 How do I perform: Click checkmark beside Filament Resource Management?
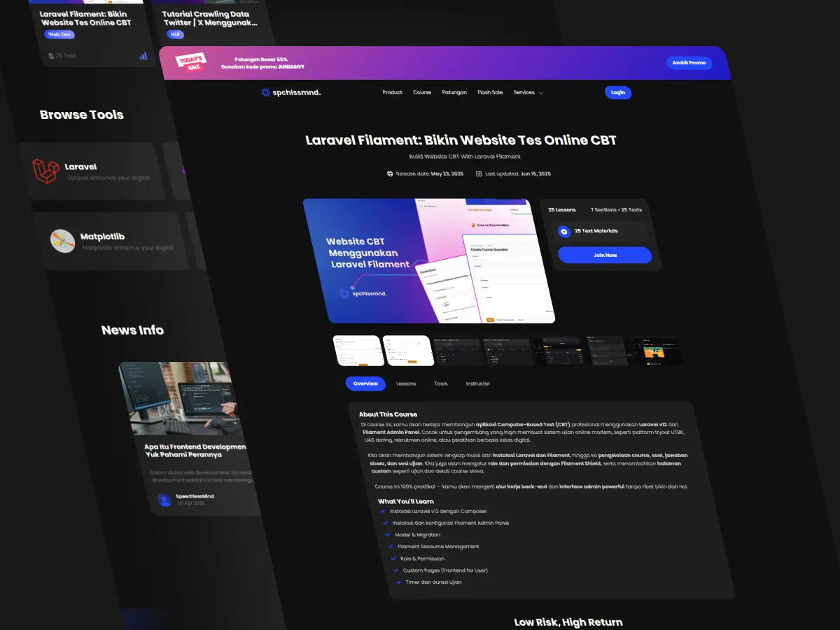[391, 547]
